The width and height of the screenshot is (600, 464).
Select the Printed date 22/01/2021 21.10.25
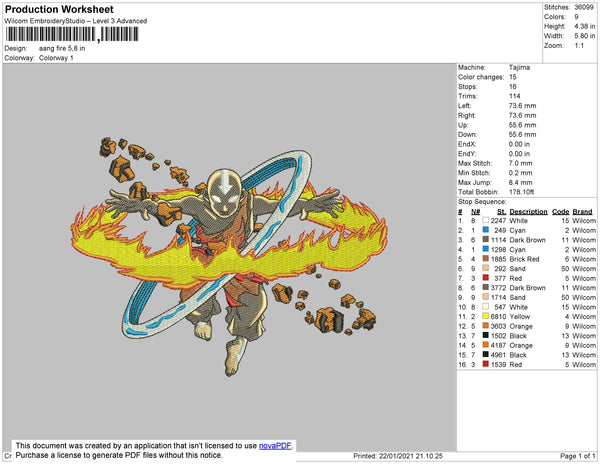tap(411, 456)
